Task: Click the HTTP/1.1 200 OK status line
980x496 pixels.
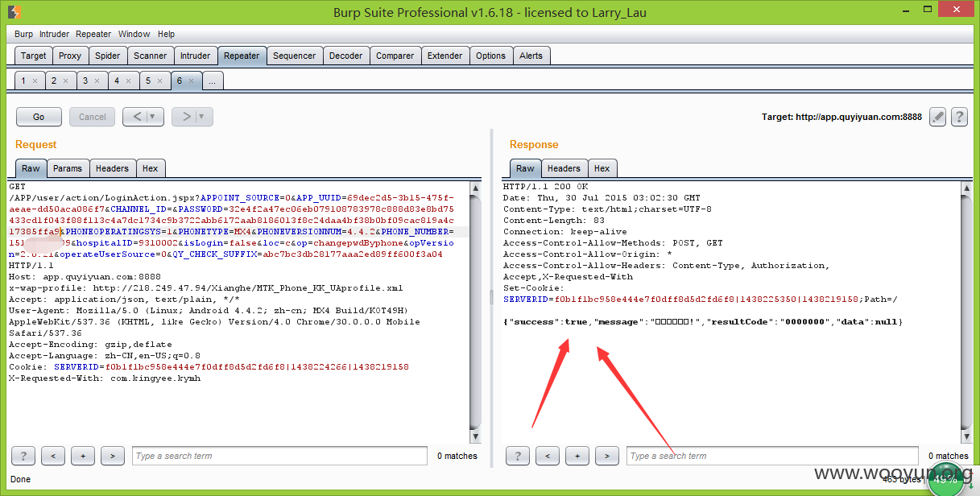Action: pos(545,186)
